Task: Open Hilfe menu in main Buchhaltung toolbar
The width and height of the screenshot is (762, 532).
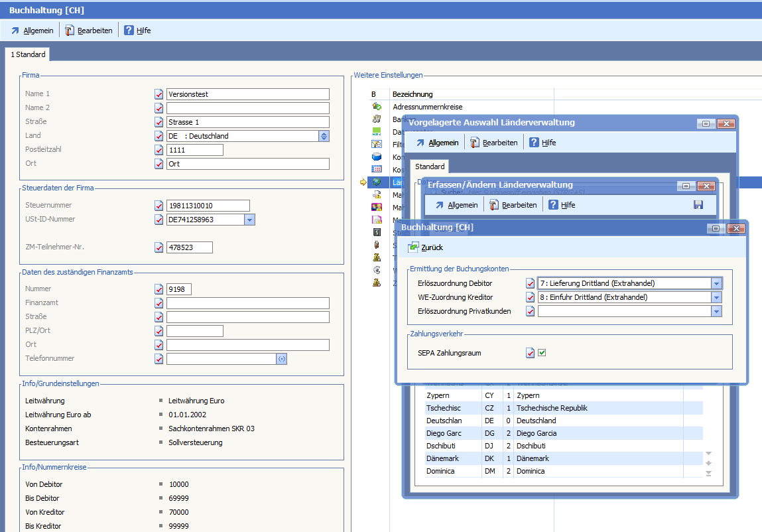Action: 137,31
